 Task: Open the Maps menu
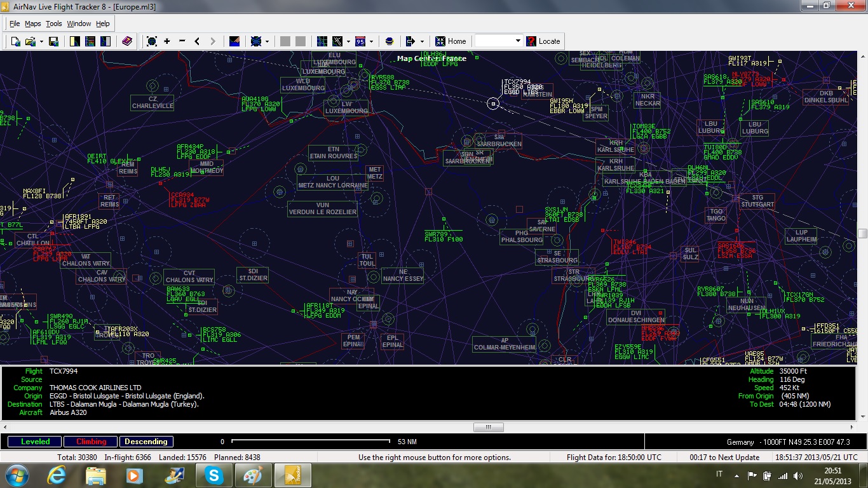33,24
